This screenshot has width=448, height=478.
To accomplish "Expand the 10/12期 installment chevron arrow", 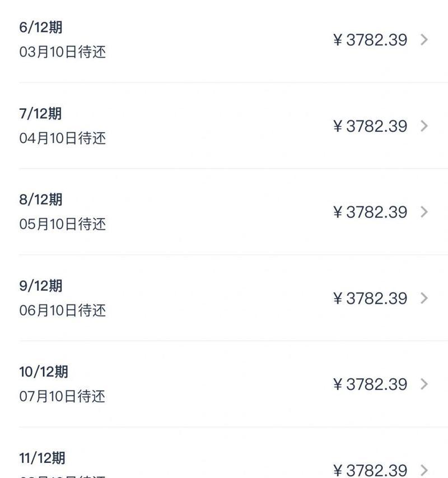I will tap(424, 384).
